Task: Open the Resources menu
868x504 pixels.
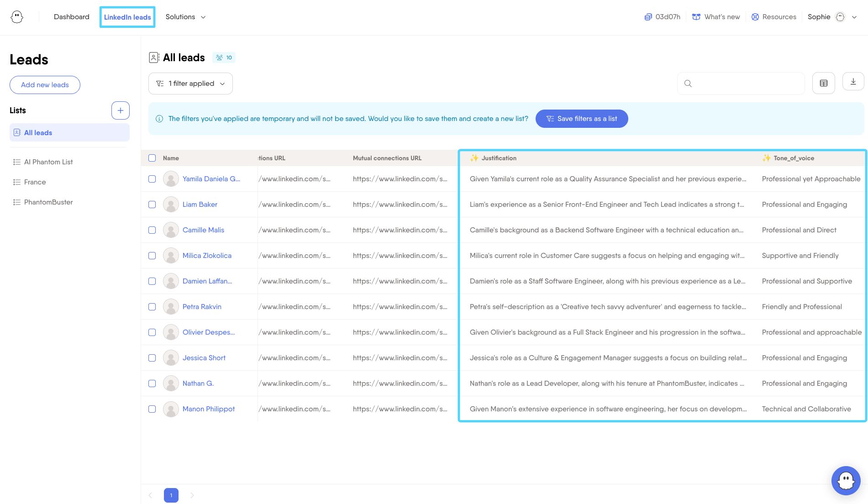Action: (x=773, y=17)
